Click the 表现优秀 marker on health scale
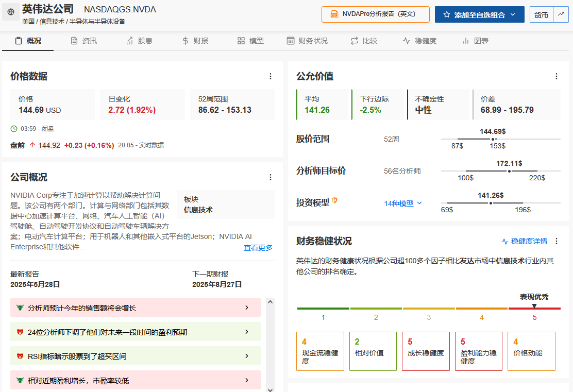 pyautogui.click(x=534, y=306)
